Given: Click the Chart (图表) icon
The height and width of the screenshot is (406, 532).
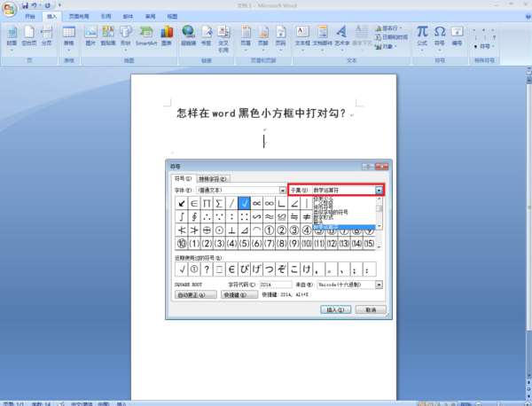Looking at the screenshot, I should pos(167,35).
